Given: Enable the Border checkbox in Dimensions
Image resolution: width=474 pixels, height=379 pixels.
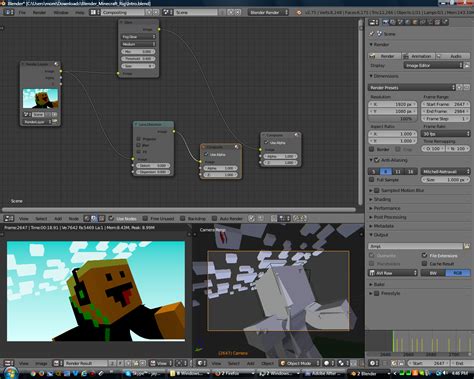Looking at the screenshot, I should point(372,149).
